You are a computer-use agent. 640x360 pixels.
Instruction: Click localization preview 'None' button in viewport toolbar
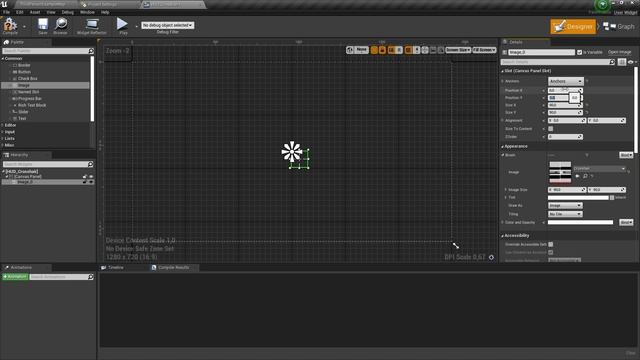(361, 50)
